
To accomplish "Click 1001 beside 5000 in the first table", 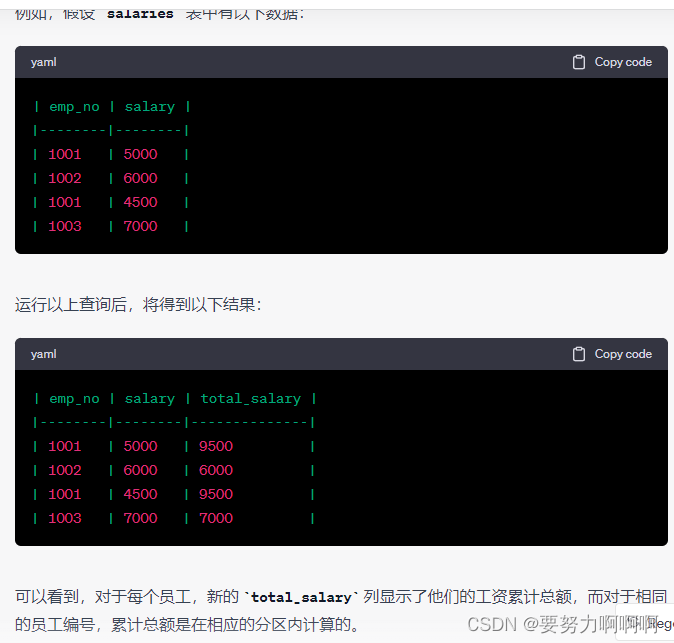I will (x=65, y=154).
